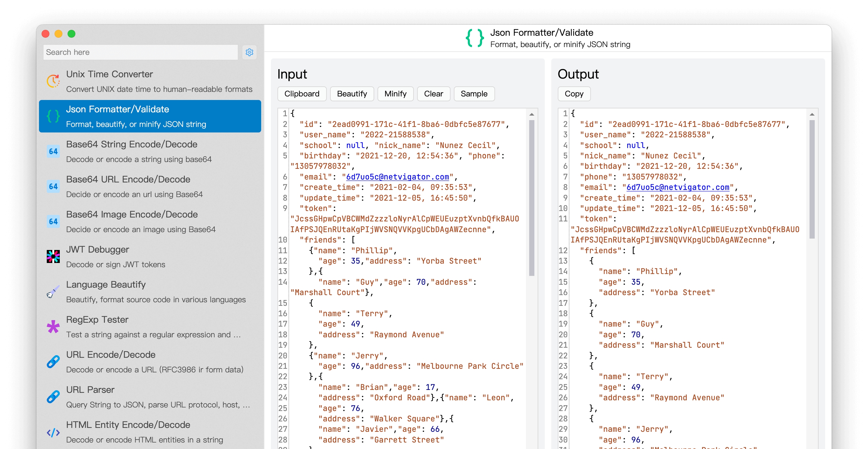Click the Base64 String Encode/Decode icon
The image size is (868, 449).
(x=53, y=151)
